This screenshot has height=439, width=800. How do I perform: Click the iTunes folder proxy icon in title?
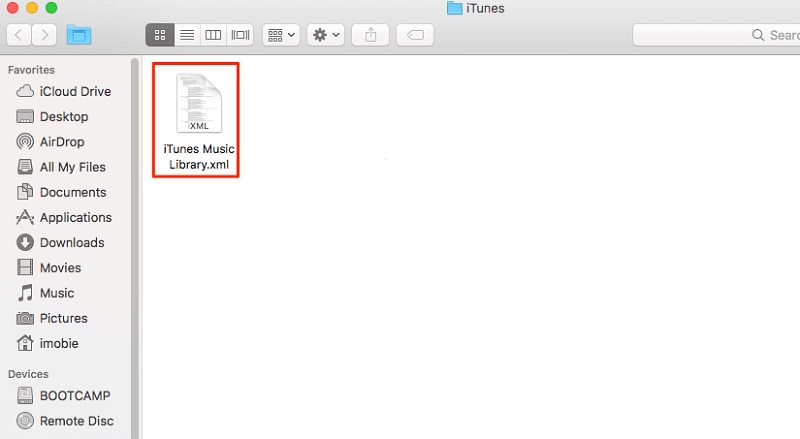pos(454,8)
